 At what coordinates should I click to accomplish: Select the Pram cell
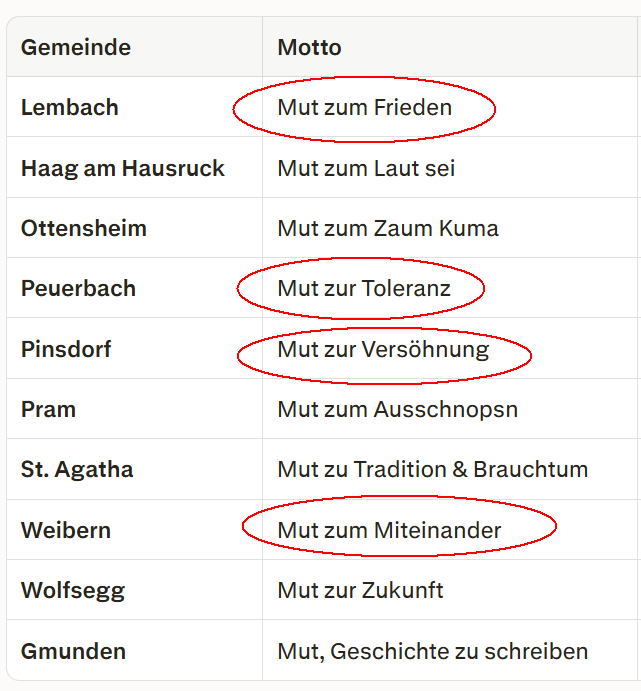click(48, 409)
